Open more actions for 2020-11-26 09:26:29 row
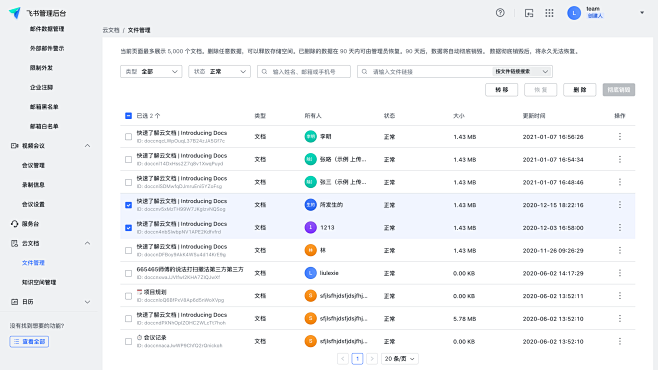Screen dimensions: 658x370 (619, 250)
